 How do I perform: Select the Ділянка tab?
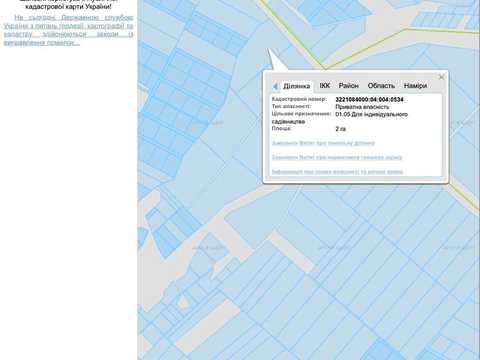[296, 86]
